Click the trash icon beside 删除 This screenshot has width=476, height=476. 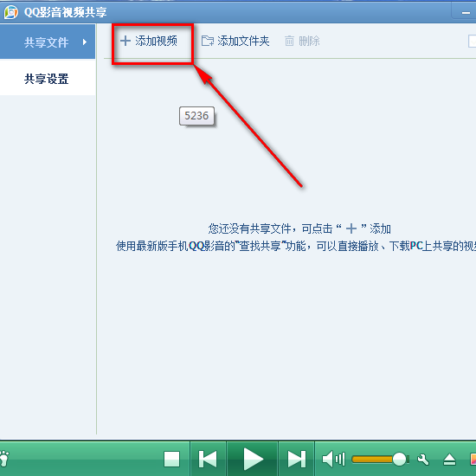click(289, 41)
